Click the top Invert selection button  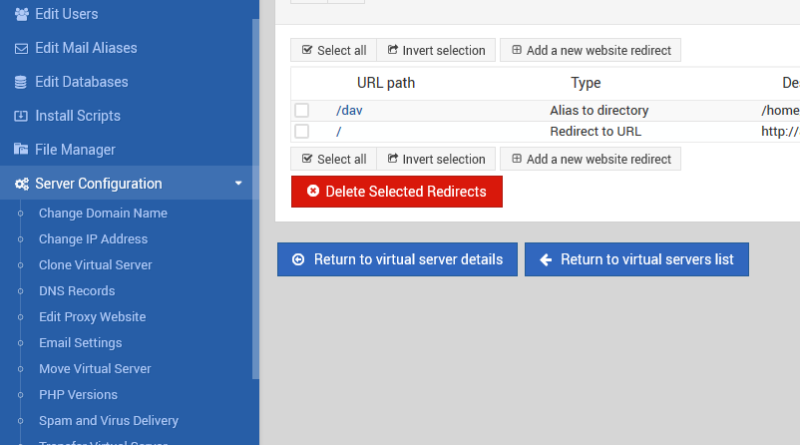pyautogui.click(x=436, y=50)
